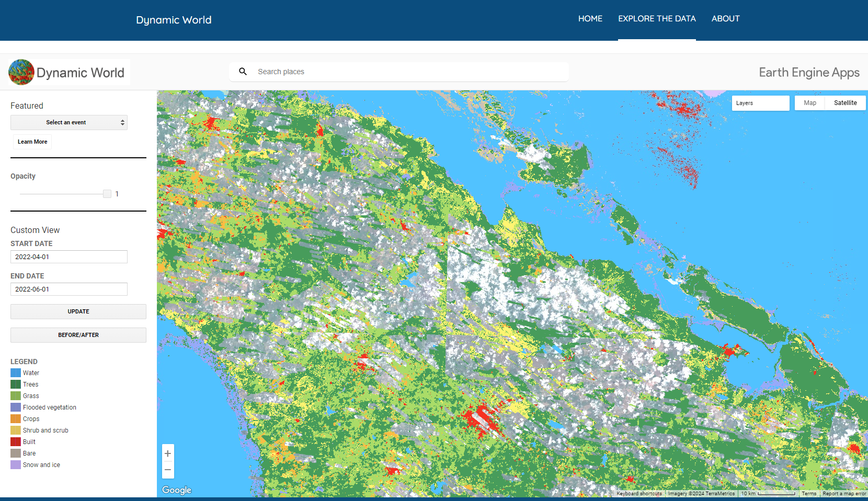The image size is (868, 501).
Task: Click the Google logo on map
Action: click(x=177, y=490)
